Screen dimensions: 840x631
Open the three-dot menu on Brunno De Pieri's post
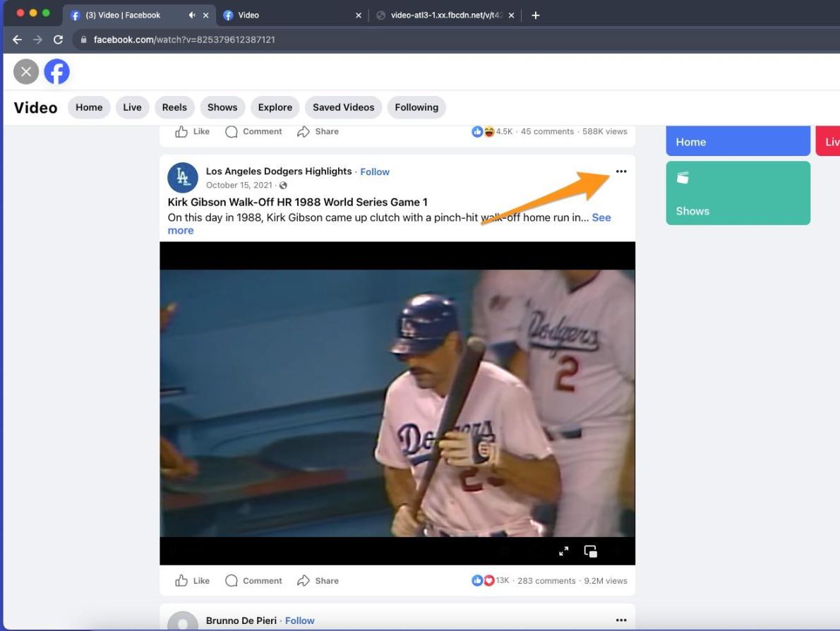click(621, 619)
